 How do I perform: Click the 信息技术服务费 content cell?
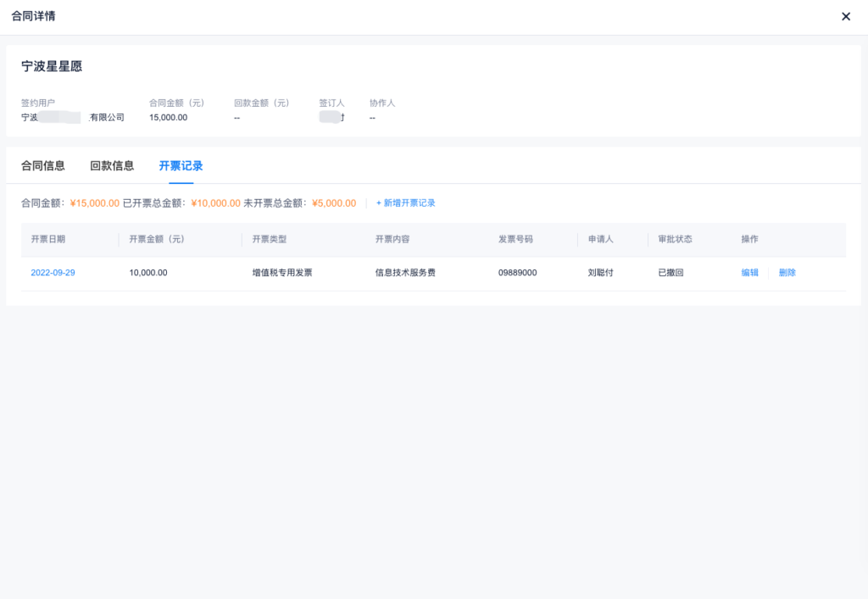click(x=405, y=273)
